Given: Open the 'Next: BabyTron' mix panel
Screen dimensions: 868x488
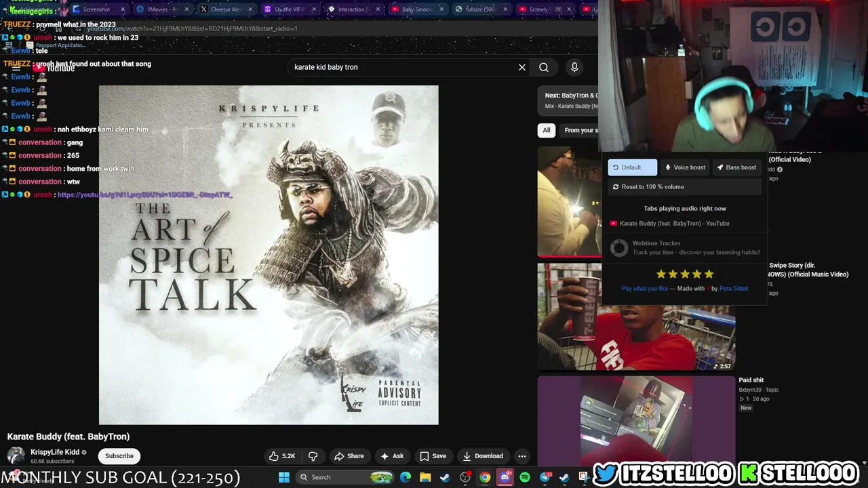Looking at the screenshot, I should [x=570, y=100].
